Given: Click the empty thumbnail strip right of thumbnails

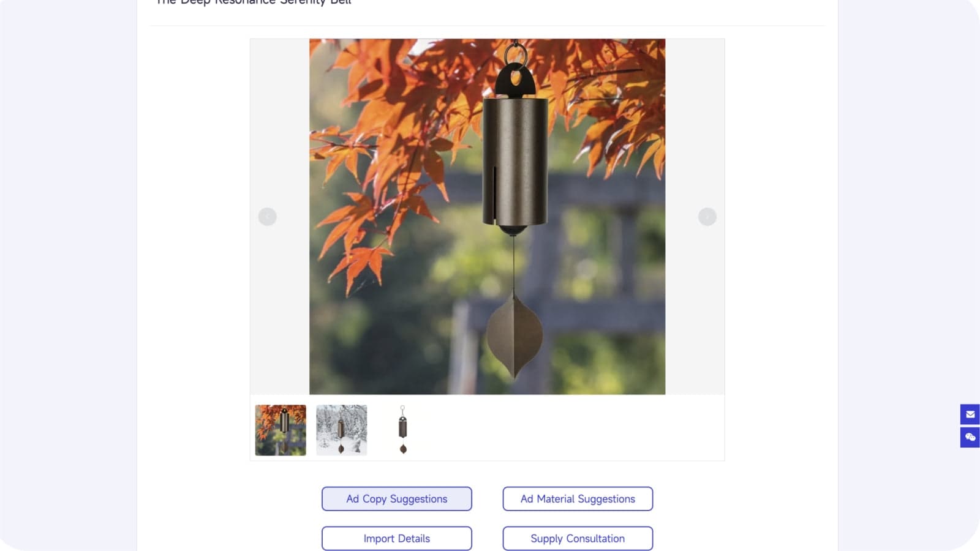Looking at the screenshot, I should click(576, 430).
